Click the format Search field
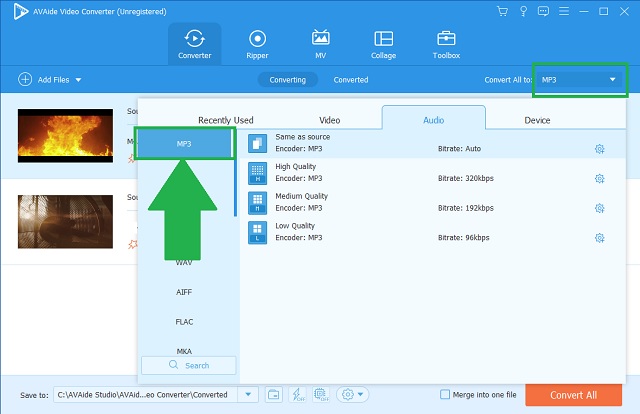640x414 pixels. click(189, 365)
